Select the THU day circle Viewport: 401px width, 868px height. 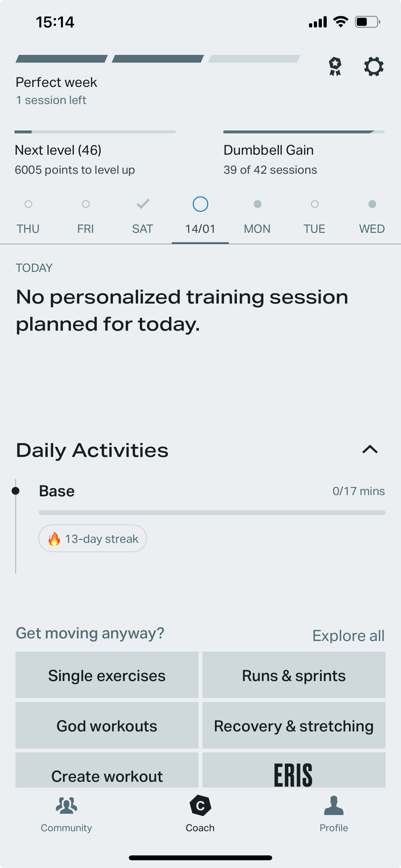pyautogui.click(x=28, y=204)
